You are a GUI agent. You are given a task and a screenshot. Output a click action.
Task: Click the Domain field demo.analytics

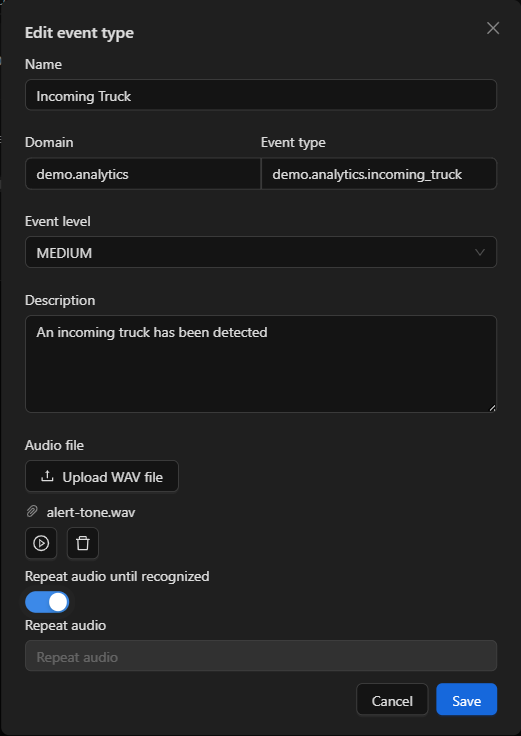coord(143,174)
